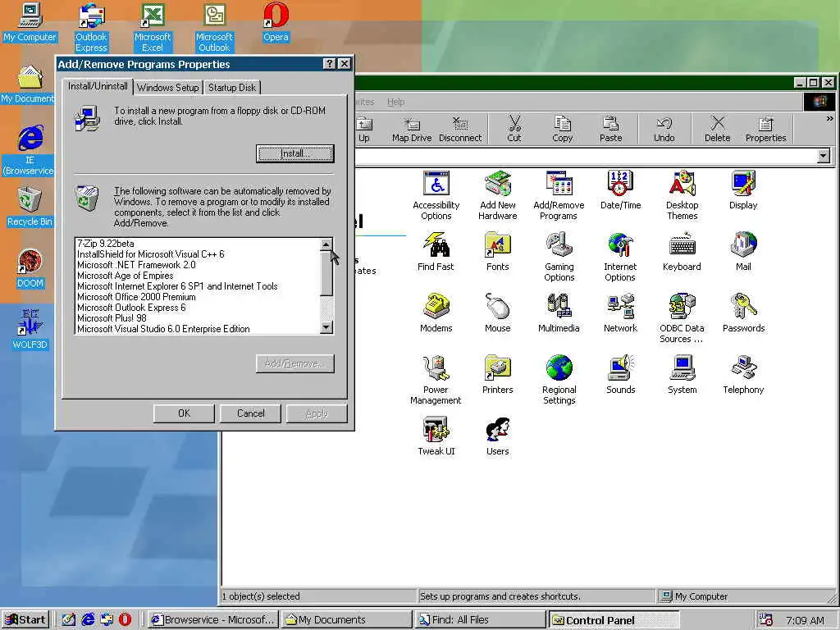Viewport: 840px width, 630px height.
Task: Select the Mouse applet icon
Action: [x=498, y=313]
